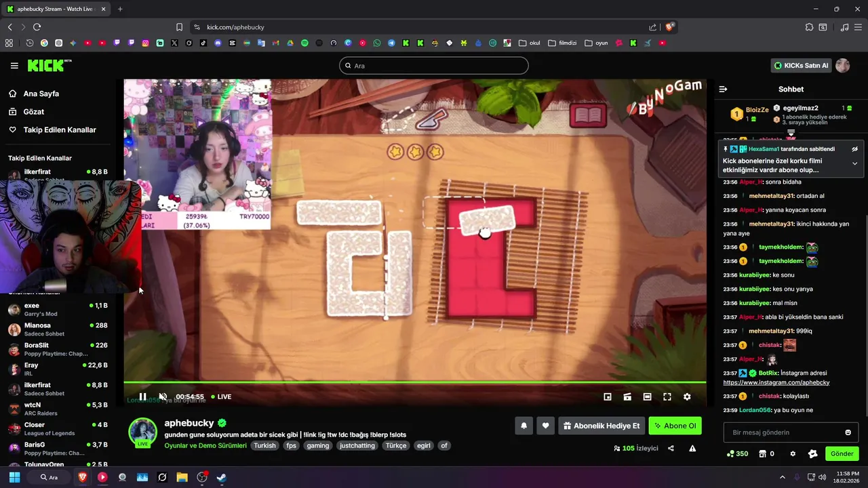Open Closer League of Legends channel
The height and width of the screenshot is (488, 868).
tap(58, 428)
